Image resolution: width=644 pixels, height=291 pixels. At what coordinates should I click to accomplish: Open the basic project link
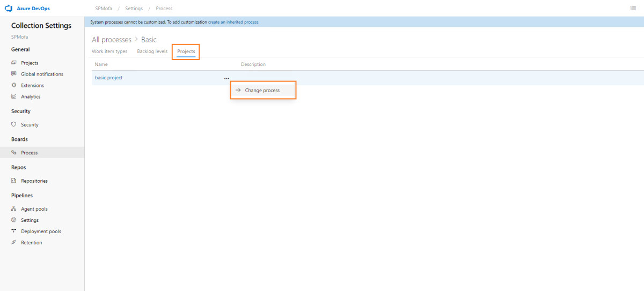pyautogui.click(x=109, y=78)
